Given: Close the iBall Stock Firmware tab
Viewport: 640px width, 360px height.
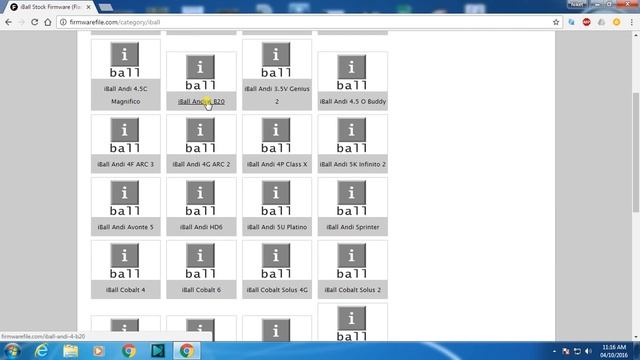Looking at the screenshot, I should click(88, 7).
